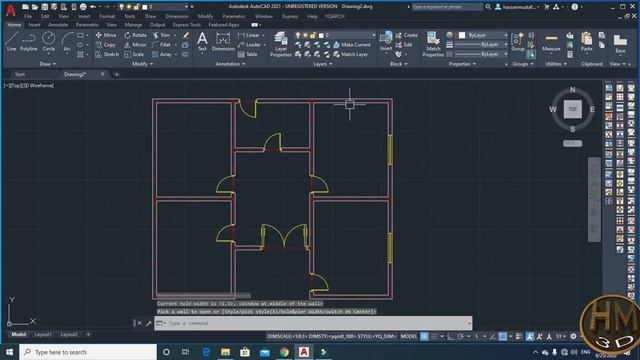Click the Trim tool
Screen dimensions: 640x360
tap(161, 35)
